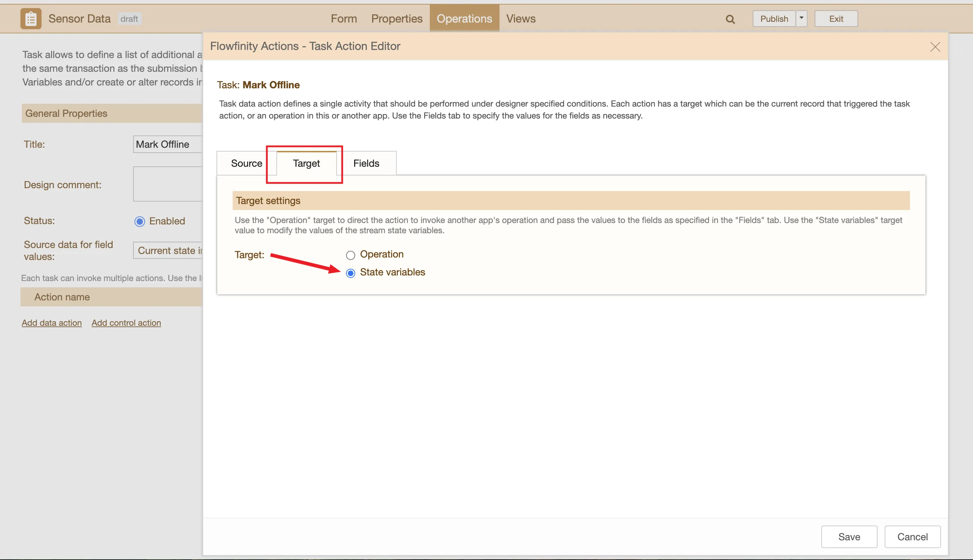Click the Exit button
This screenshot has width=973, height=560.
coord(836,19)
